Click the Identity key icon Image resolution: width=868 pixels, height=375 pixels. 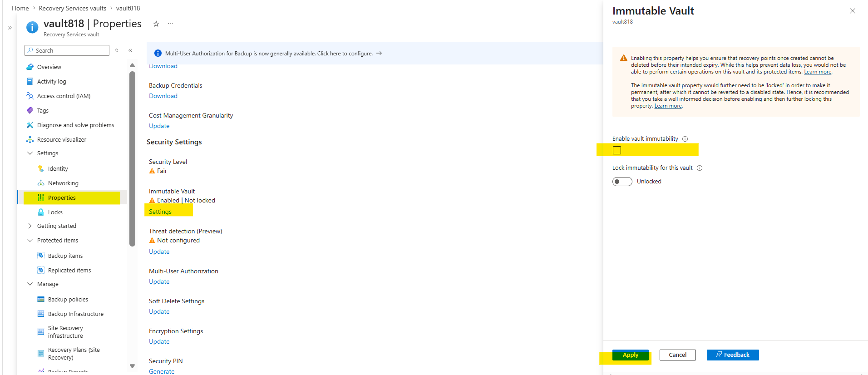click(41, 168)
